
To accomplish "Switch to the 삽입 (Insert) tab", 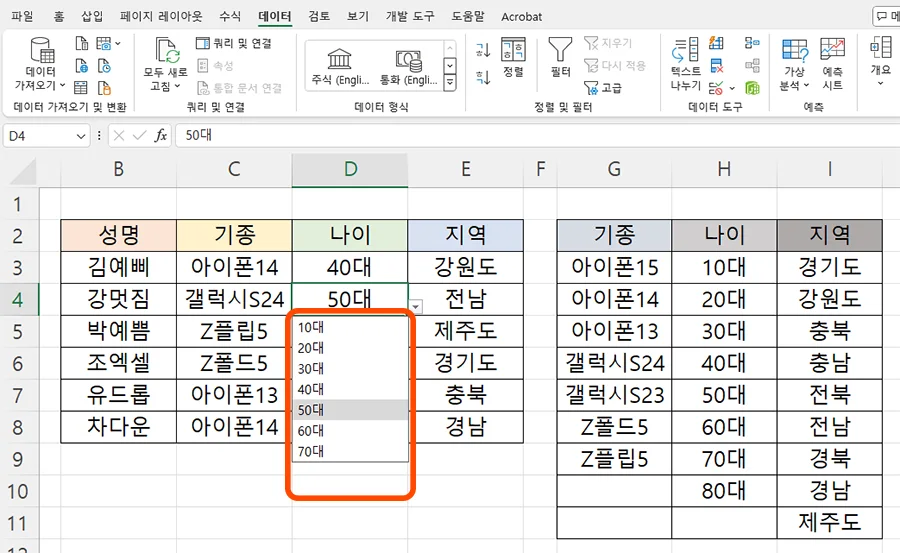I will click(92, 17).
